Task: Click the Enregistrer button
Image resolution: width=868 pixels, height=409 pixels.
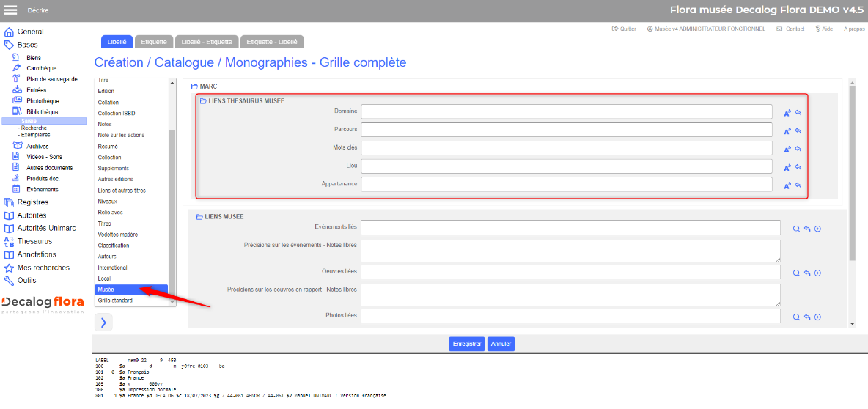Action: [467, 344]
